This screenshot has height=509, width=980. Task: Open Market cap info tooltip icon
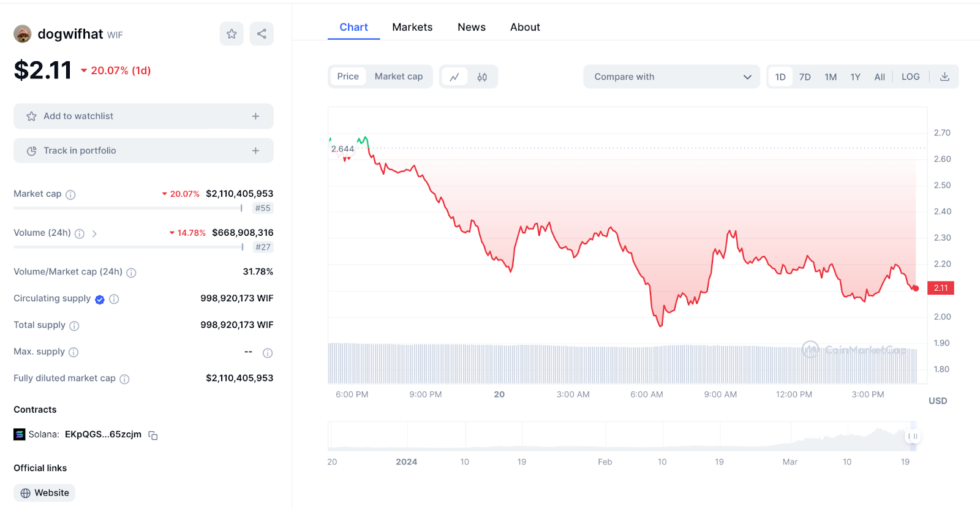[70, 195]
